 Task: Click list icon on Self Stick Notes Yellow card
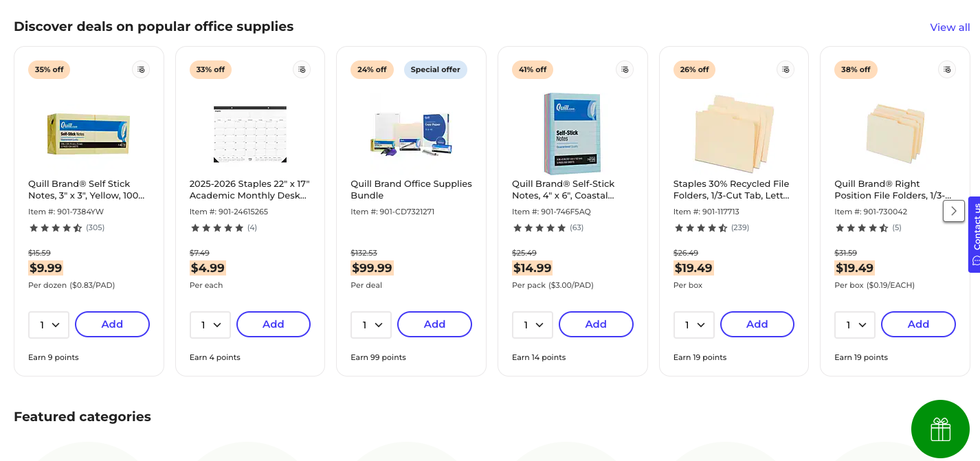[141, 69]
